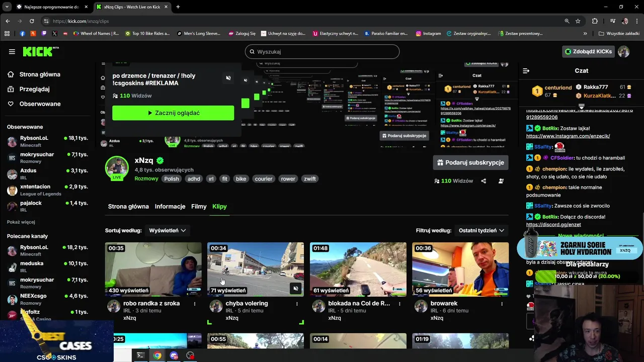
Task: Click the Rozmowy category link
Action: [x=146, y=178]
